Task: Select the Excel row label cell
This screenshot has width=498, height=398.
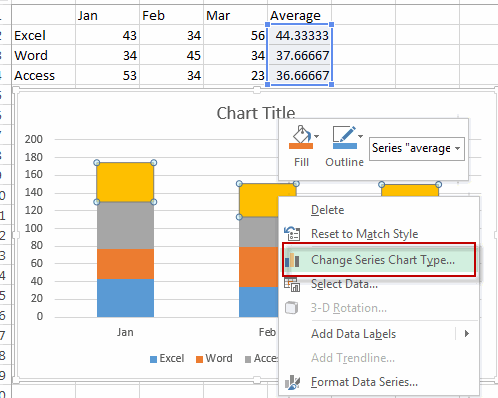Action: (x=44, y=35)
